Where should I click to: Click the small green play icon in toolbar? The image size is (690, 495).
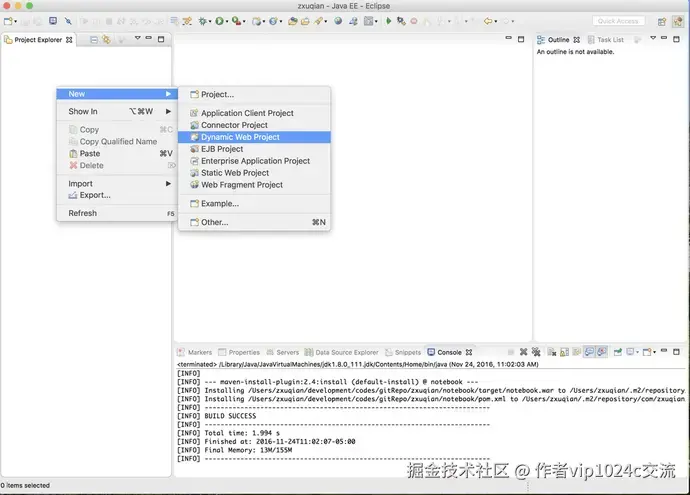tap(389, 21)
